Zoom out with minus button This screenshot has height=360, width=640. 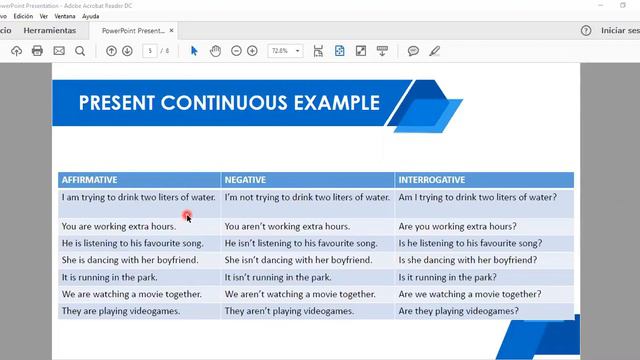[236, 51]
